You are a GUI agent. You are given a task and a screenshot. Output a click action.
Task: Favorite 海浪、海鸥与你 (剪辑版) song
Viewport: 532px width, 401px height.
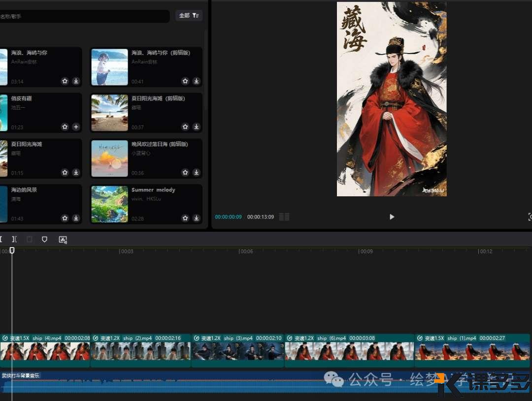[x=185, y=81]
